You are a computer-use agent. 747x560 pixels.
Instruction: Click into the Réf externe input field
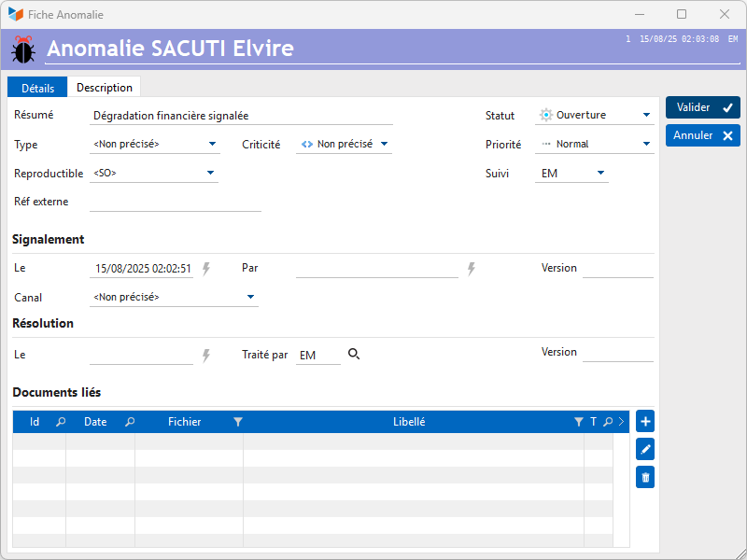(176, 202)
